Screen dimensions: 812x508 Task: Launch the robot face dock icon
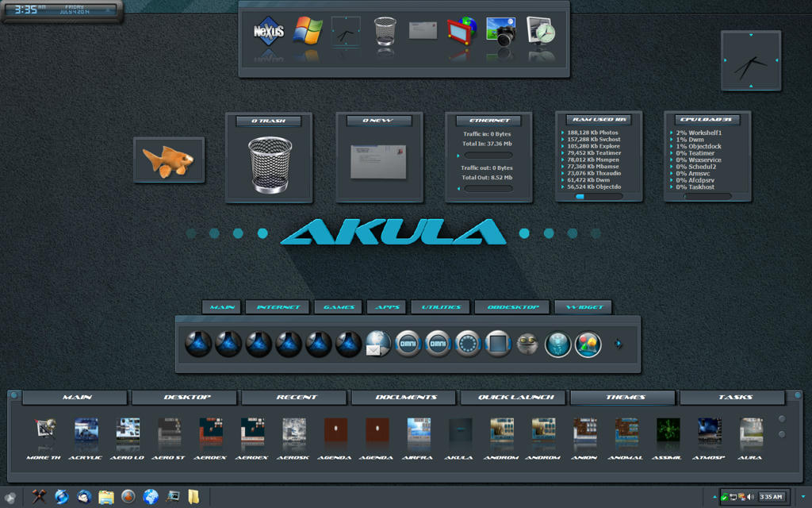527,344
